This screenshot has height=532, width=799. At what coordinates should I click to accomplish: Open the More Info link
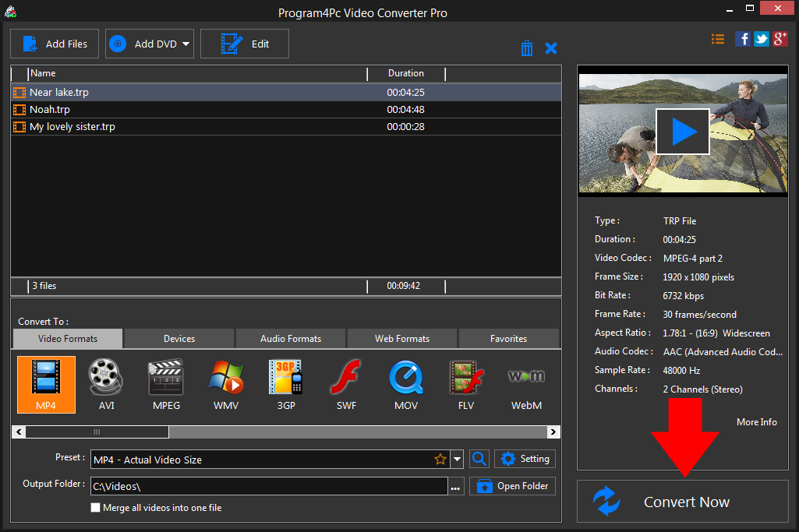click(x=756, y=421)
